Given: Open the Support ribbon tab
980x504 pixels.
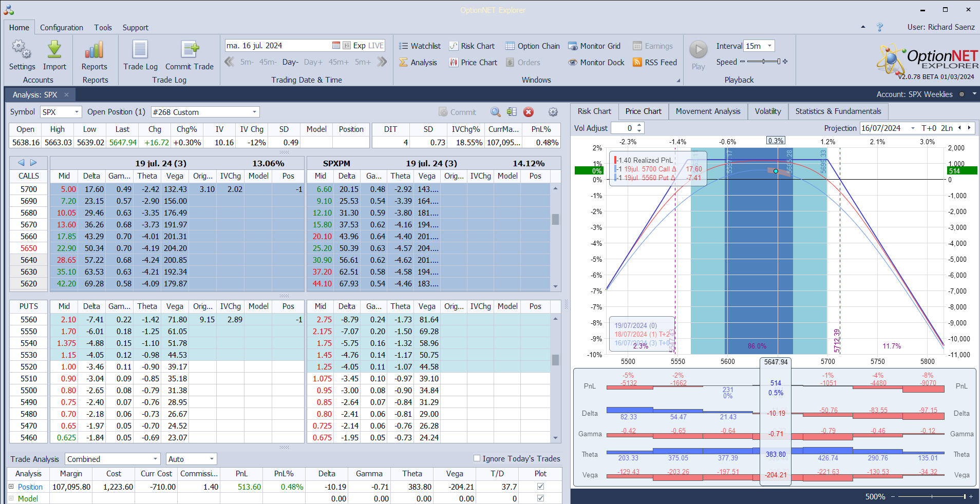Looking at the screenshot, I should [136, 27].
